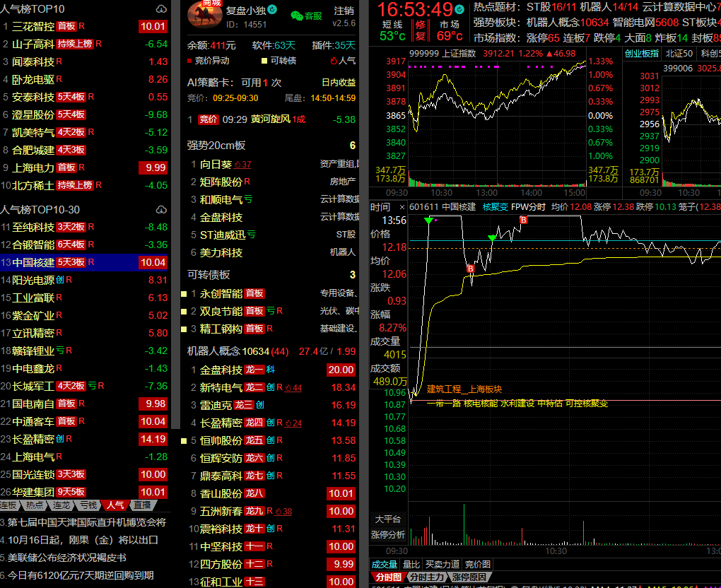Viewport: 721px width, 588px height.
Task: Expand the 可转债板 section header
Action: pyautogui.click(x=209, y=275)
